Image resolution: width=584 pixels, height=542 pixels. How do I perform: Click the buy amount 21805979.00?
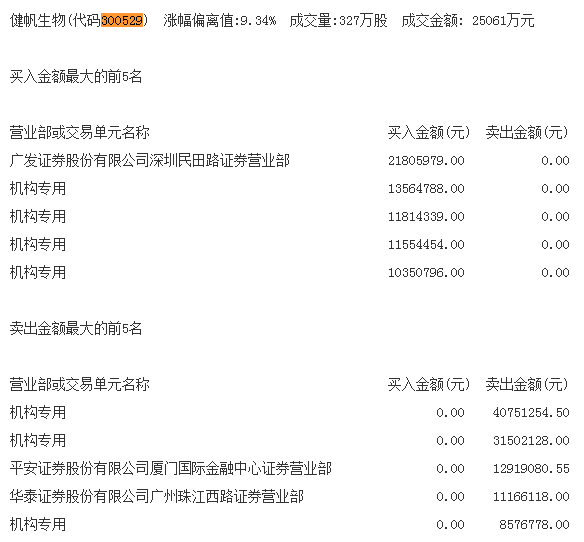tap(426, 161)
